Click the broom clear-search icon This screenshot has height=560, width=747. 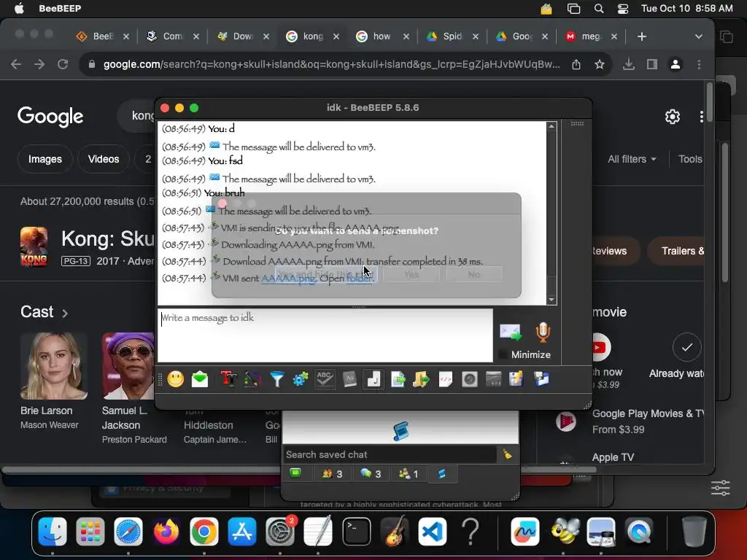coord(508,454)
